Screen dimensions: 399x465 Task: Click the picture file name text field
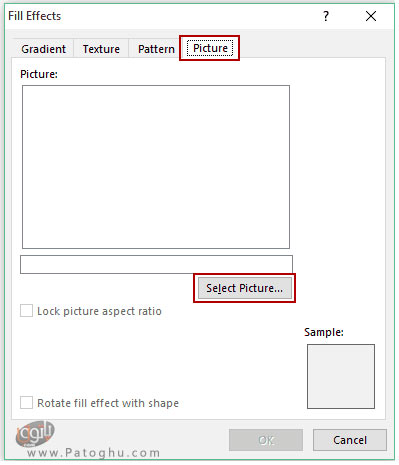point(156,264)
